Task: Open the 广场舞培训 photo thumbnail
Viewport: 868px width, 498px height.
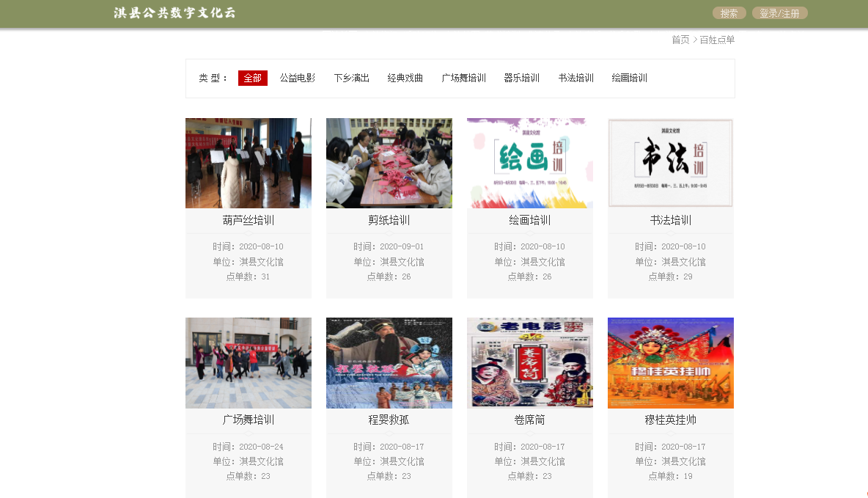Action: point(249,363)
